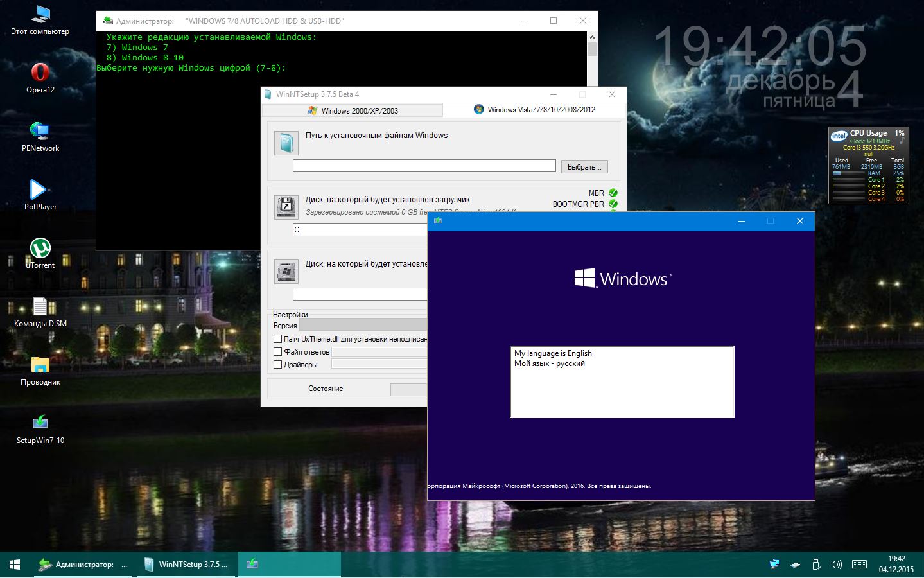
Task: Maximize the console AUTOLOAD HDD window
Action: click(x=554, y=21)
